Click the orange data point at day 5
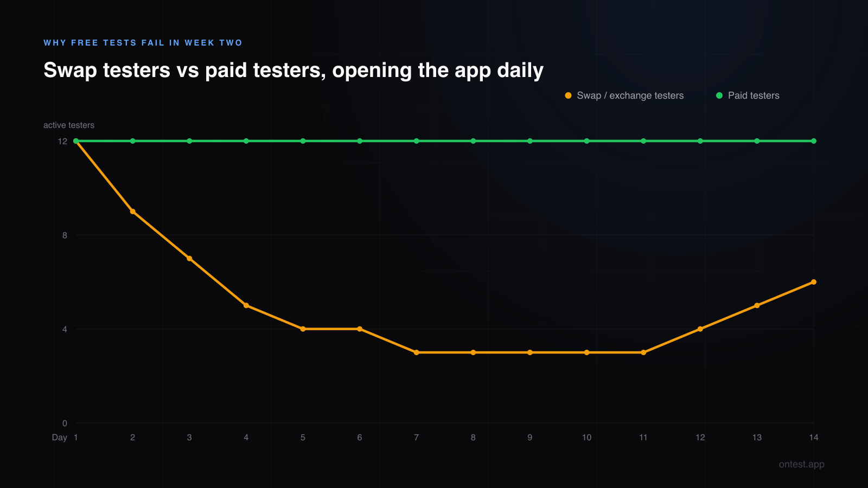868x488 pixels. point(303,329)
